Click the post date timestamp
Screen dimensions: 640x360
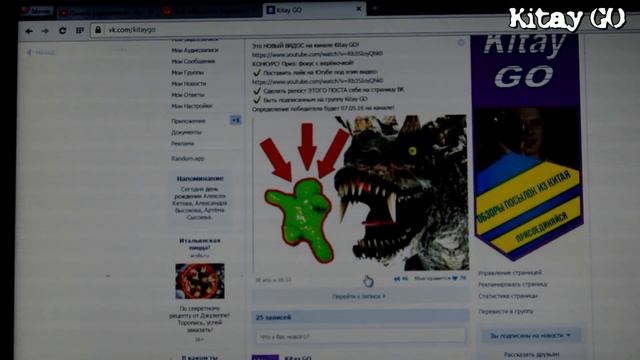coord(273,280)
